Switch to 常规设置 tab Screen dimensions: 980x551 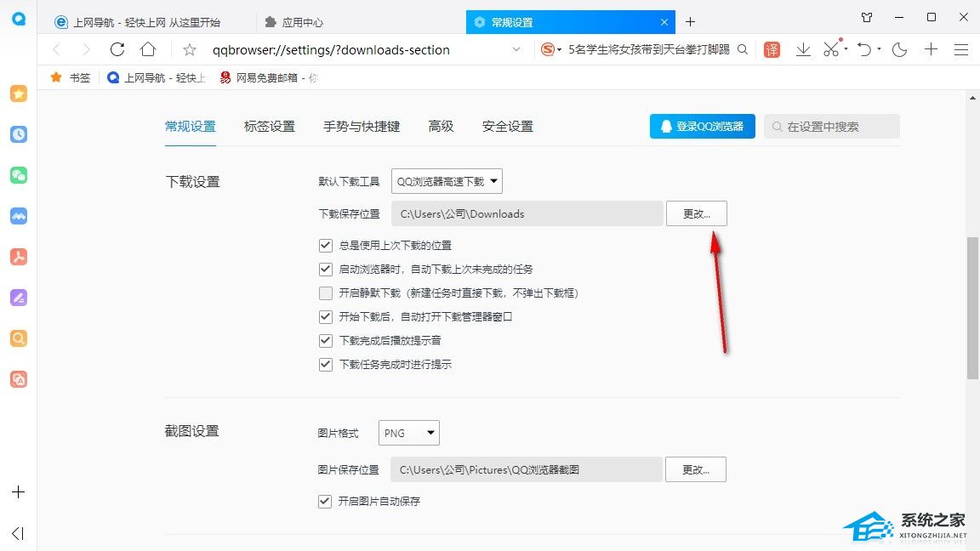pyautogui.click(x=191, y=126)
